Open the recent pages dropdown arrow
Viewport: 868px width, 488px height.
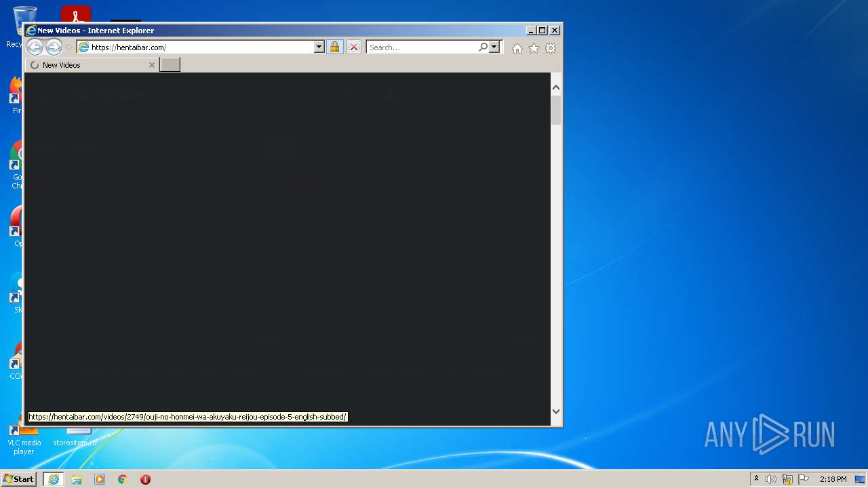tap(68, 47)
